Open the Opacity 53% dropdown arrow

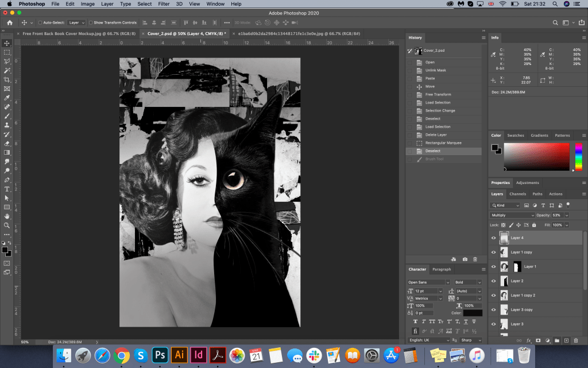coord(567,215)
